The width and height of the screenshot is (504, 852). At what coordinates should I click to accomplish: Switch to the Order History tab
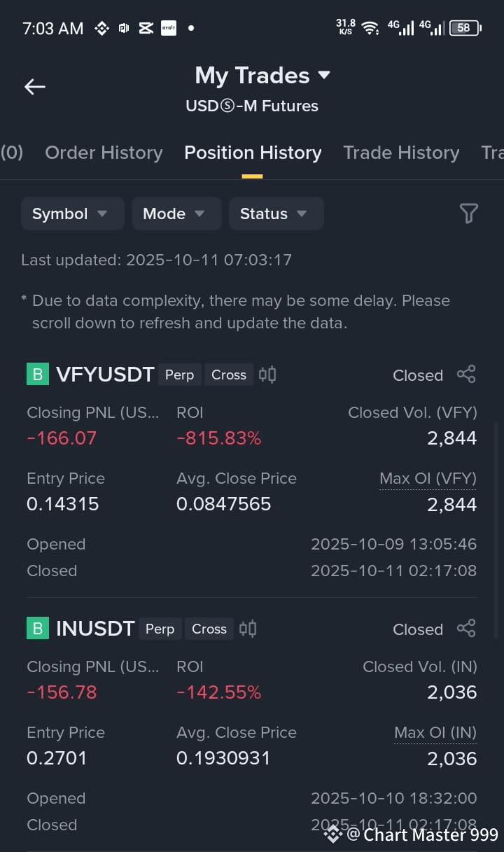click(x=104, y=153)
